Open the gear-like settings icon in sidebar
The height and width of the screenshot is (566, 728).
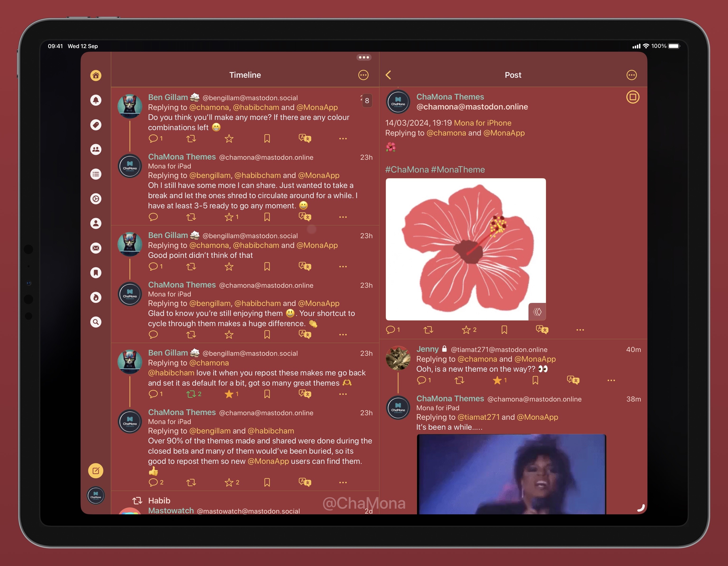[96, 199]
